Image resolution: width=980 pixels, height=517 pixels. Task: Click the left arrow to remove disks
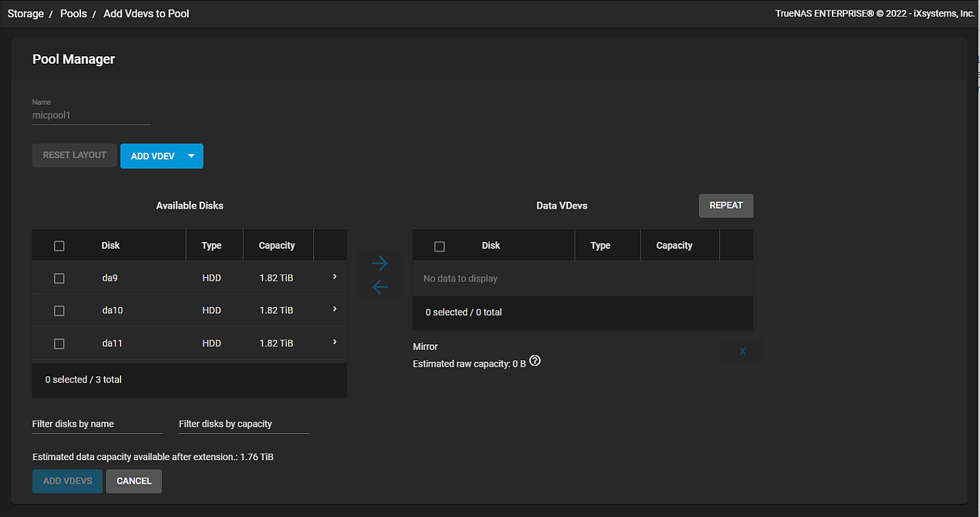380,287
